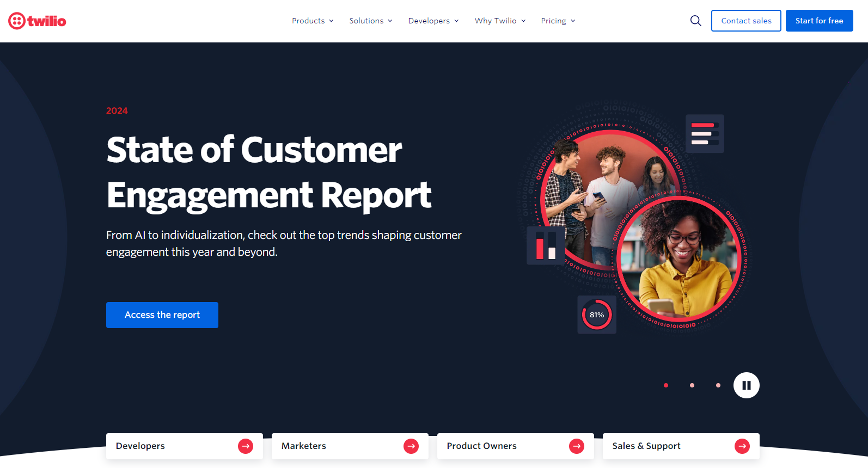Expand the Solutions menu chevron
The width and height of the screenshot is (868, 468).
click(x=390, y=21)
